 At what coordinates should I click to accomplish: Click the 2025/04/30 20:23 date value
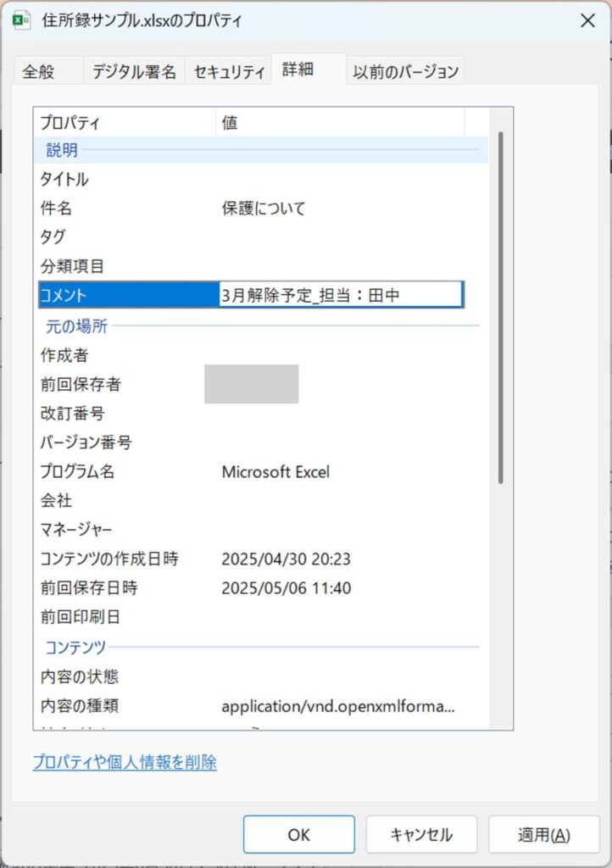(286, 559)
